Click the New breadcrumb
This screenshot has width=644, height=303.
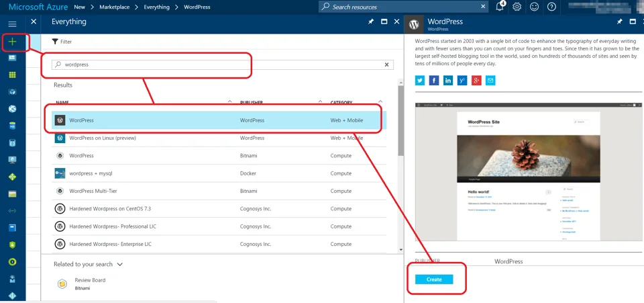tap(80, 7)
